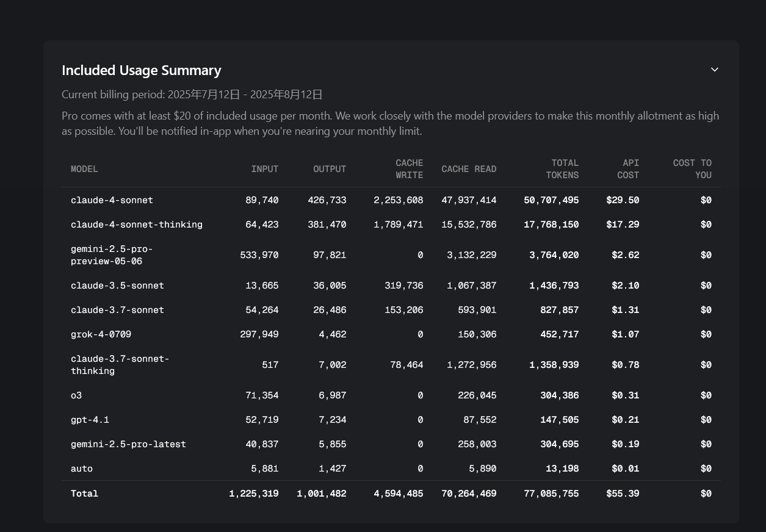
Task: Click the COST TO YOU column header
Action: (x=692, y=169)
